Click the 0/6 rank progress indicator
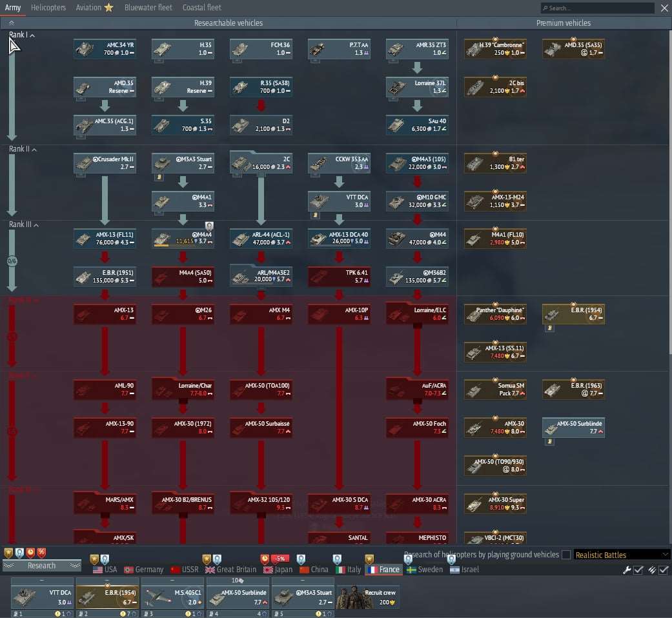672x618 pixels. coord(12,261)
